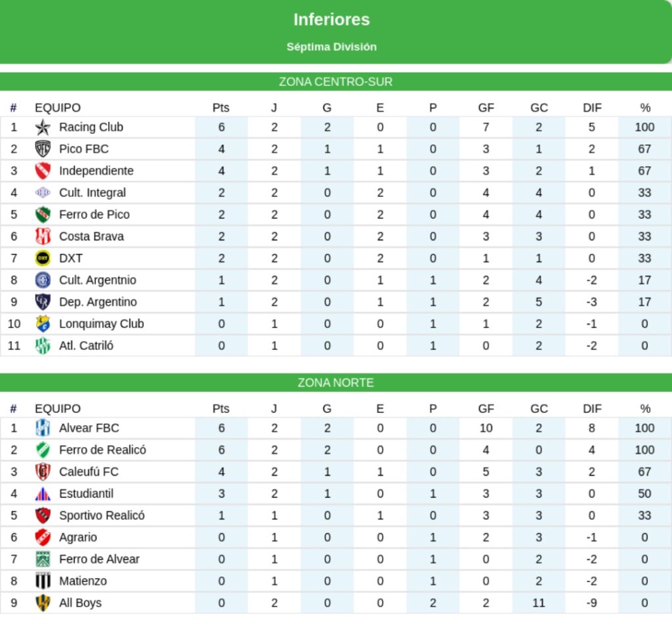Click the Matienzo black striped crest

(43, 581)
